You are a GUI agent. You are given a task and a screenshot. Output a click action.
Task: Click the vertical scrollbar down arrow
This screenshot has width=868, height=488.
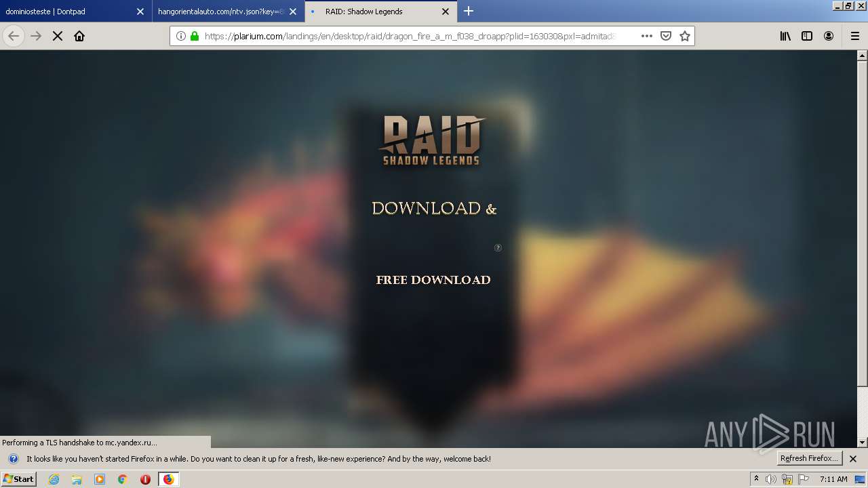[x=863, y=443]
